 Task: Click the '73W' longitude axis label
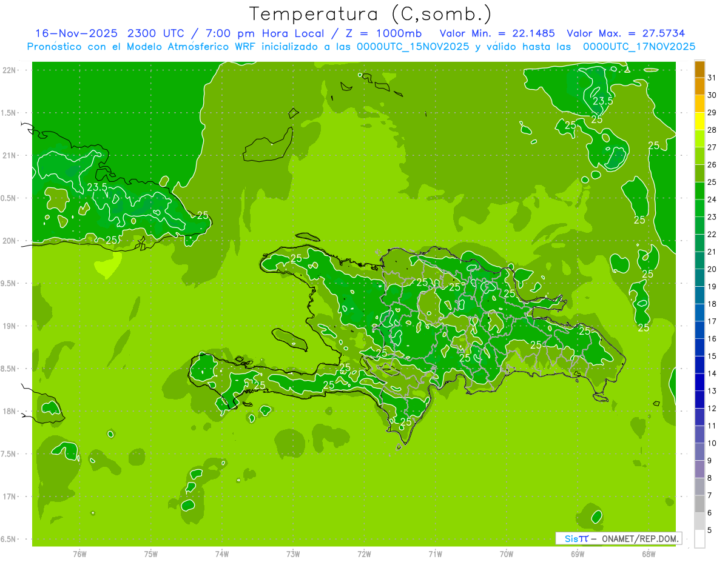(x=293, y=554)
